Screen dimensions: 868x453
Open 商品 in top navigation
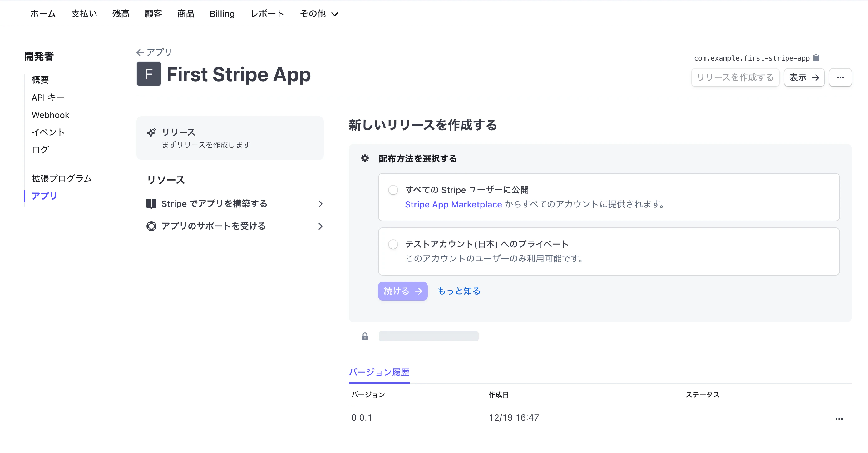[186, 14]
